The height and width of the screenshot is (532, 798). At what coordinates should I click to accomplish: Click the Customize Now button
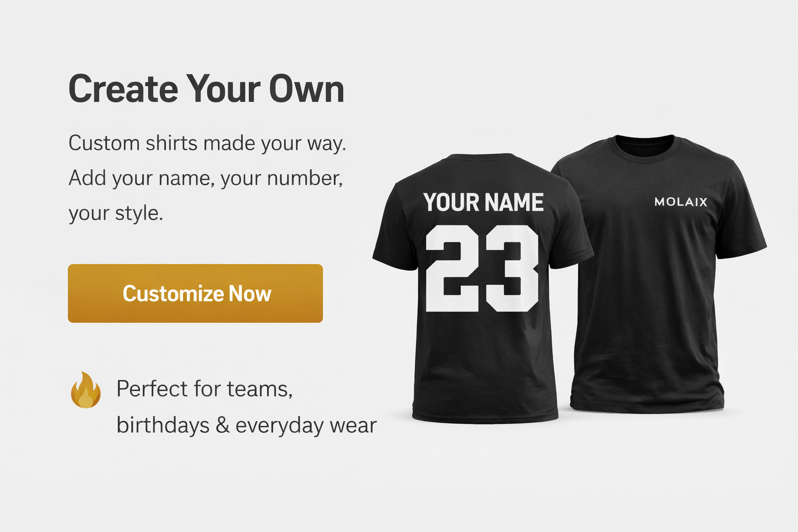tap(195, 294)
